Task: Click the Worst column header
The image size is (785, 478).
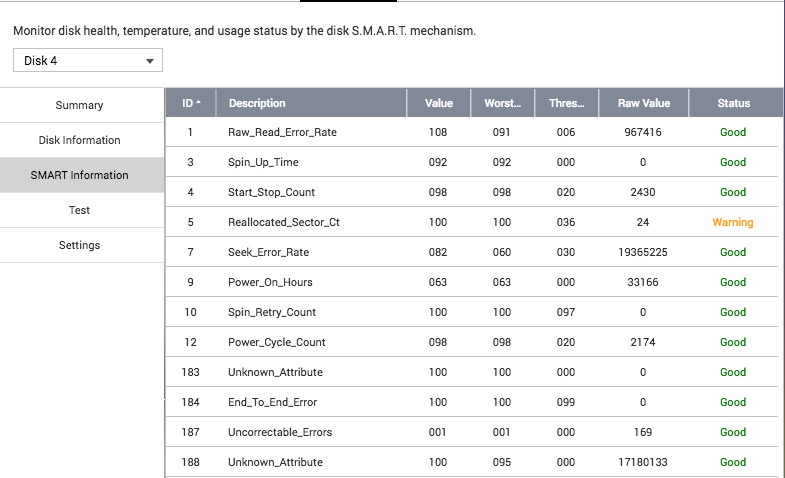Action: (502, 103)
